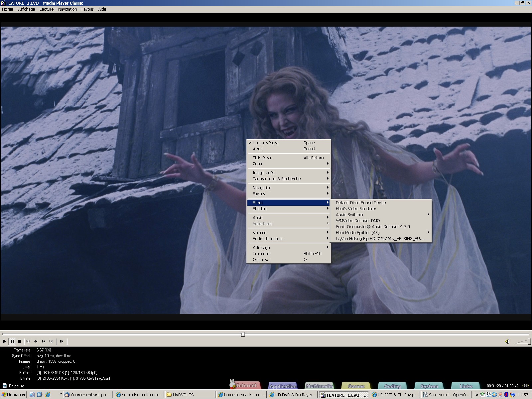Viewport: 532px width, 399px height.
Task: Open the Fichier menu
Action: click(x=8, y=9)
